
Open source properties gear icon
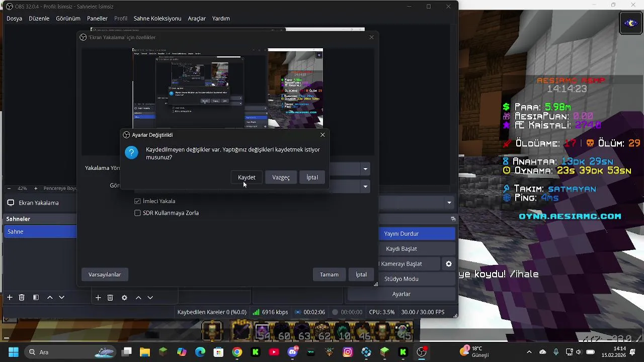tap(124, 298)
